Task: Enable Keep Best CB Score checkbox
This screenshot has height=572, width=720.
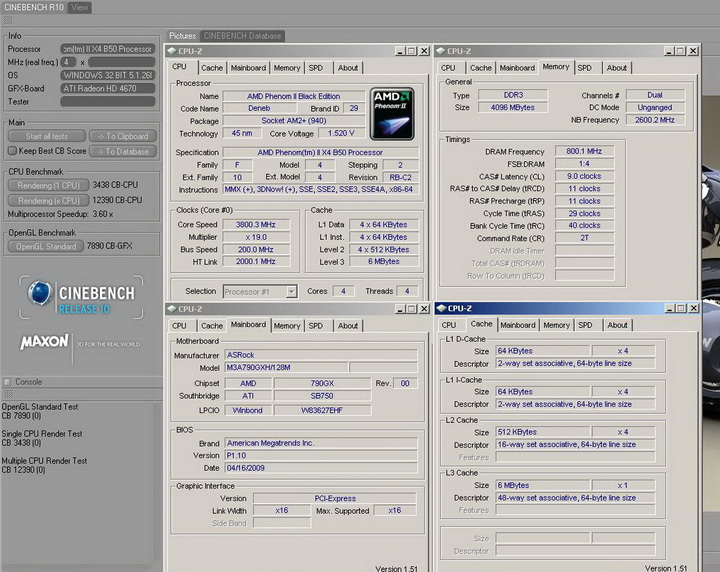Action: [11, 151]
